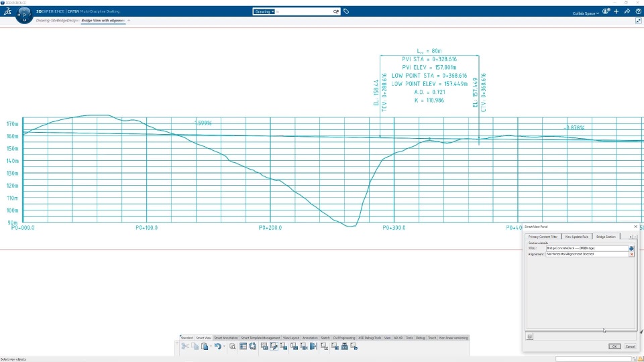Open the Touch toolbar tab
The width and height of the screenshot is (644, 362).
pos(432,338)
